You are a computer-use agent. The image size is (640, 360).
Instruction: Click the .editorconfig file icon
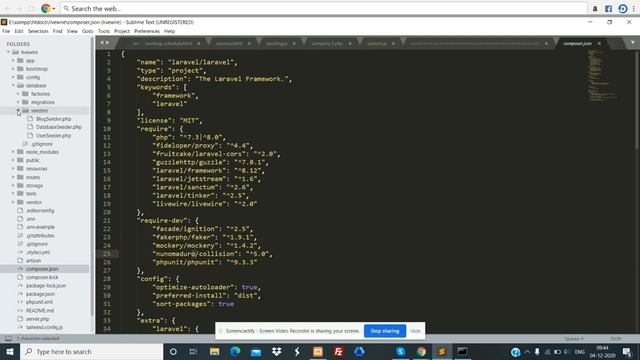point(20,210)
